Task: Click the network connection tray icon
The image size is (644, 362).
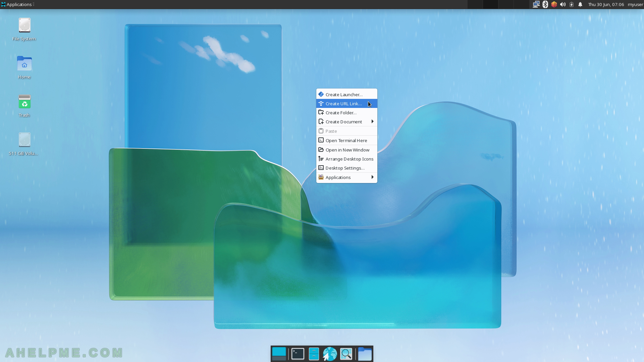Action: [x=536, y=4]
